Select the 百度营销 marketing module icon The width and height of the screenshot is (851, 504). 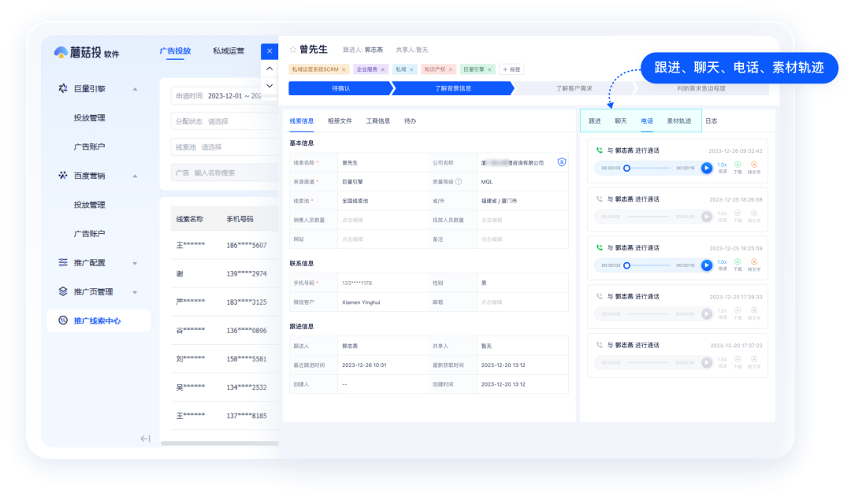point(63,175)
